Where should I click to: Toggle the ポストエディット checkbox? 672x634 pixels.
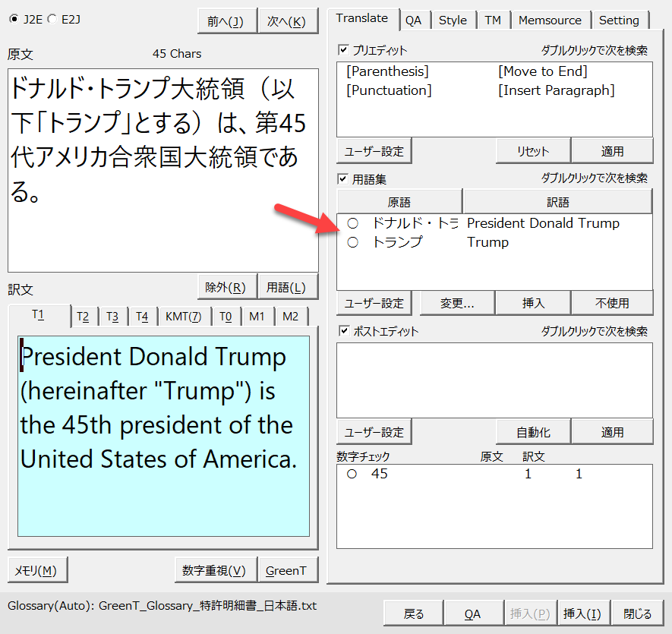[x=344, y=331]
